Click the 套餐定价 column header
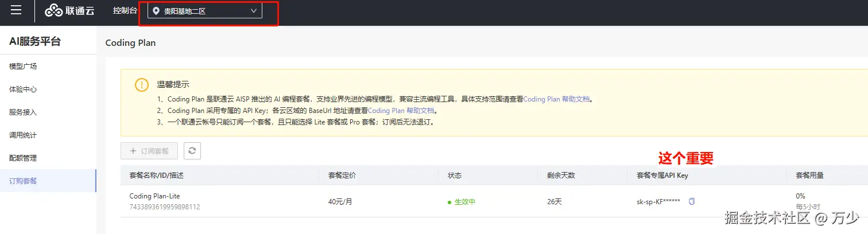 tap(342, 175)
